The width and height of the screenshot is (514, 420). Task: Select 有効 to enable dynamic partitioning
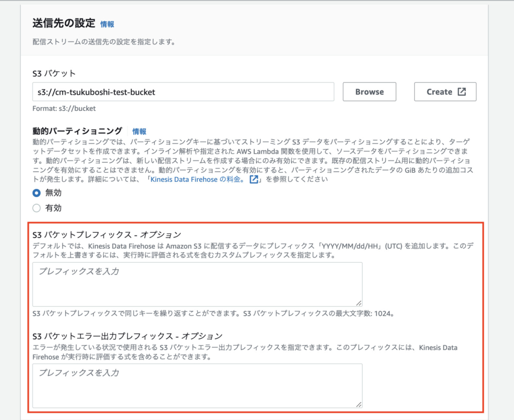[48, 208]
